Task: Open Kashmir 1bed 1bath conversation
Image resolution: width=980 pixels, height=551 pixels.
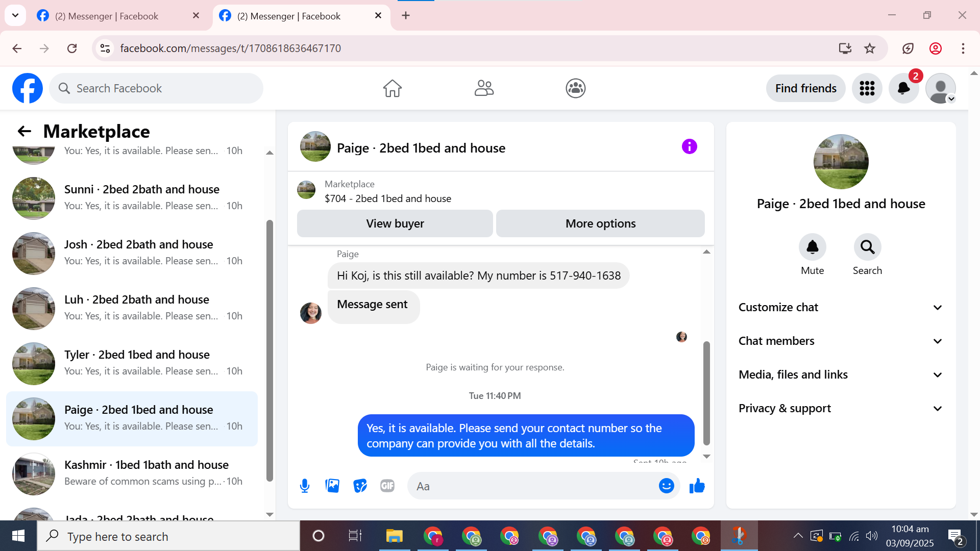Action: [x=132, y=473]
